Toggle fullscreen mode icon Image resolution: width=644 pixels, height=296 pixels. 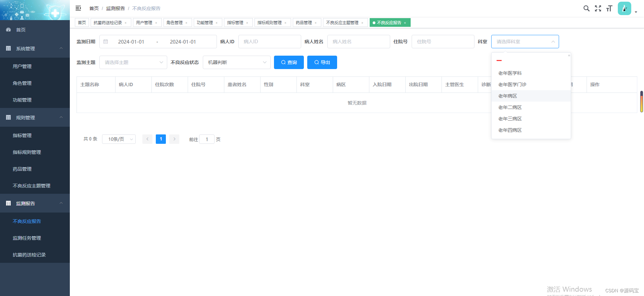[x=598, y=8]
